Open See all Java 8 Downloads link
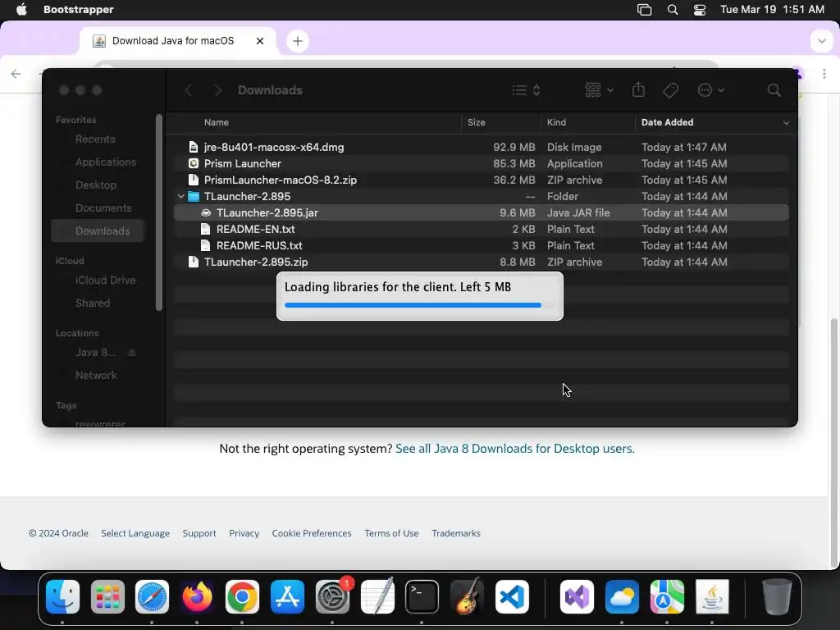 515,449
